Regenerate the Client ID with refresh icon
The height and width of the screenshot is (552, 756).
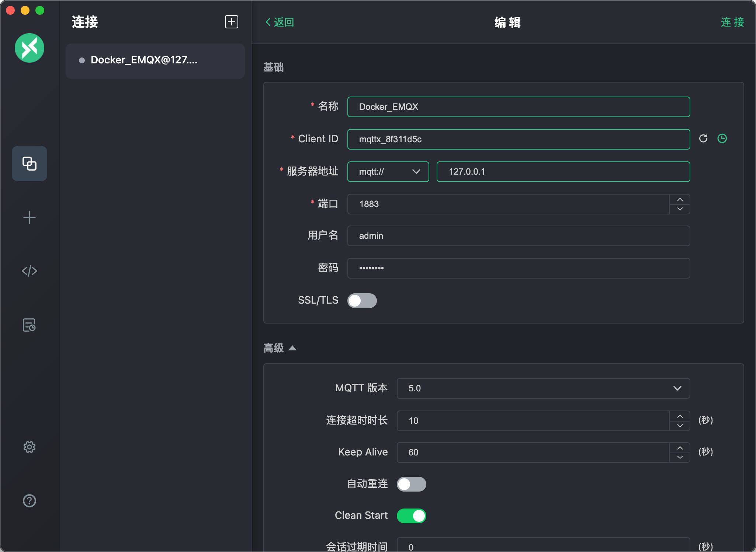[703, 139]
